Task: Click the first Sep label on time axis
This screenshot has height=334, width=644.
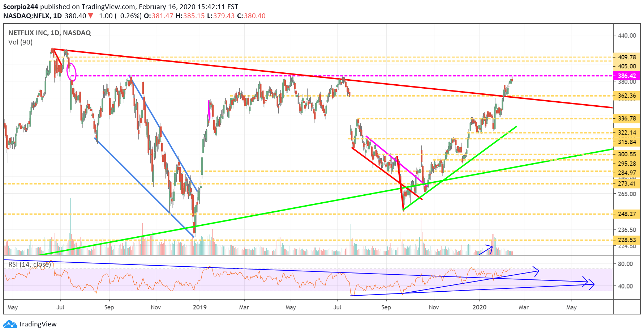Action: (109, 308)
